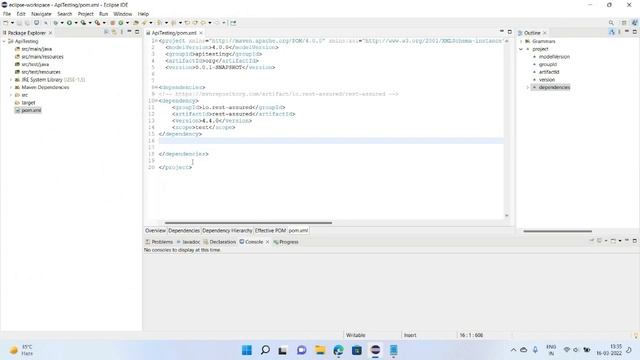Image resolution: width=640 pixels, height=360 pixels.
Task: Open the File menu
Action: 7,14
